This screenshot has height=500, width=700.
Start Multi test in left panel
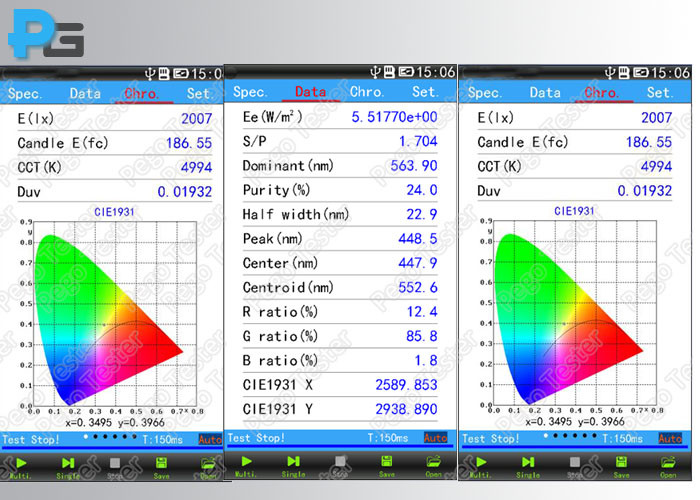(x=21, y=467)
